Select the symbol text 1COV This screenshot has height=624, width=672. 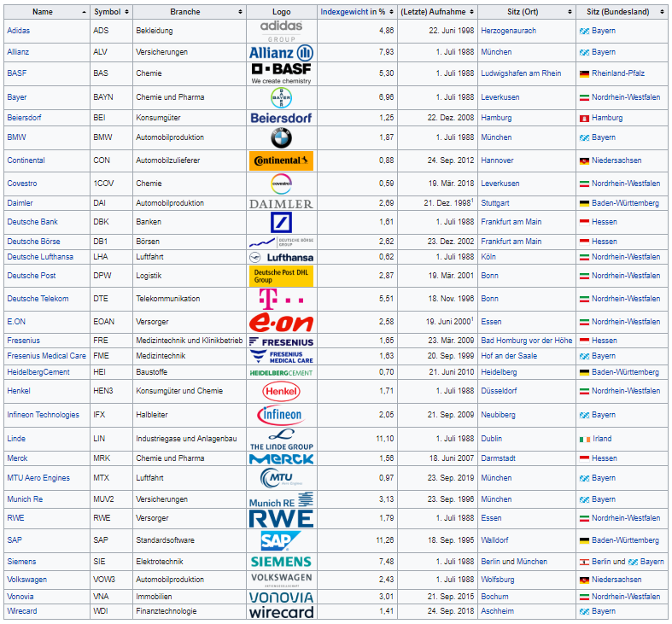[x=103, y=184]
